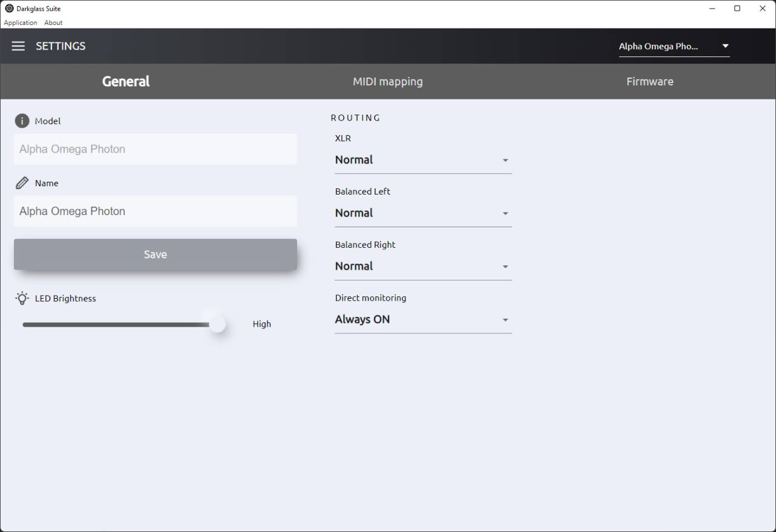The image size is (776, 532).
Task: Click the Balanced Left label
Action: pos(363,191)
